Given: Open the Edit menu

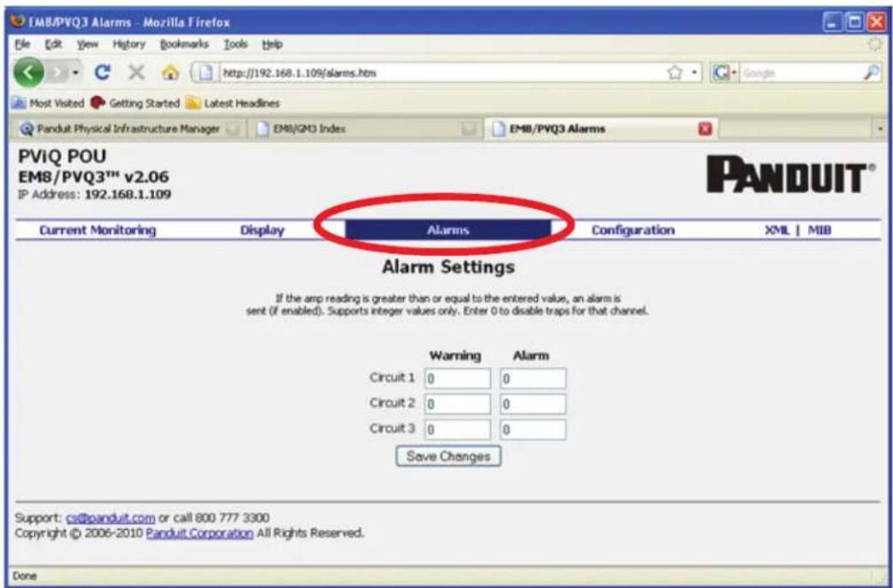Looking at the screenshot, I should click(53, 45).
